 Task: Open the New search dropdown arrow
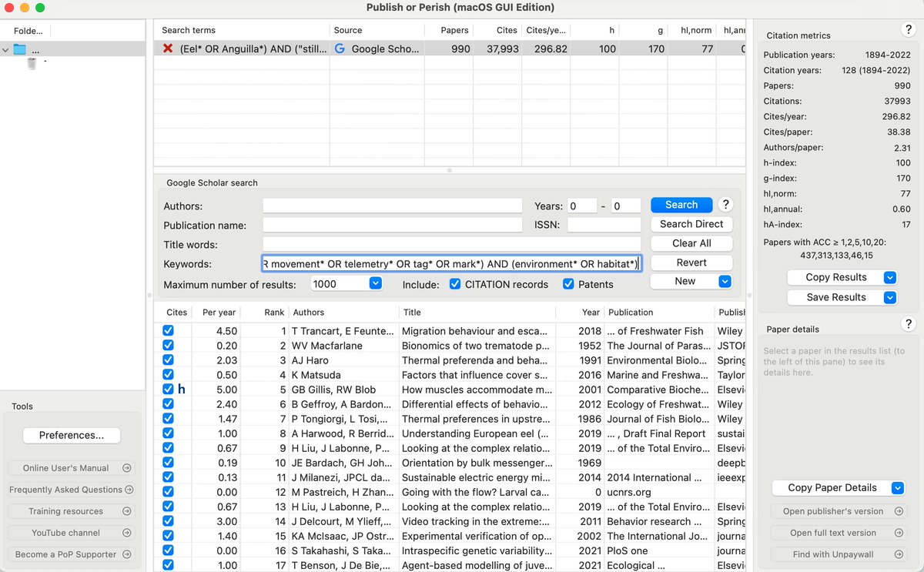click(725, 282)
